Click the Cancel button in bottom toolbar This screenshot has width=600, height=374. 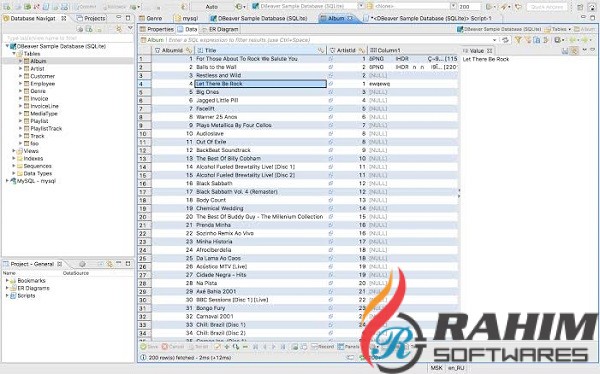(x=173, y=347)
